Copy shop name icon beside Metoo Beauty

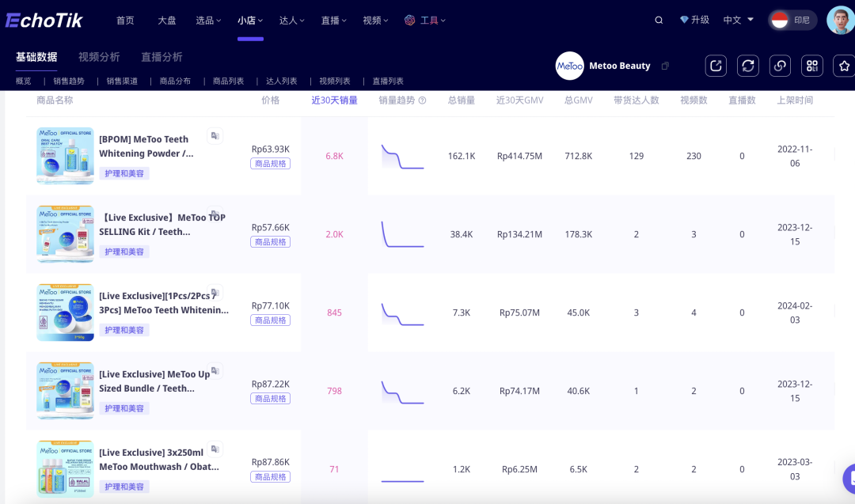coord(665,66)
